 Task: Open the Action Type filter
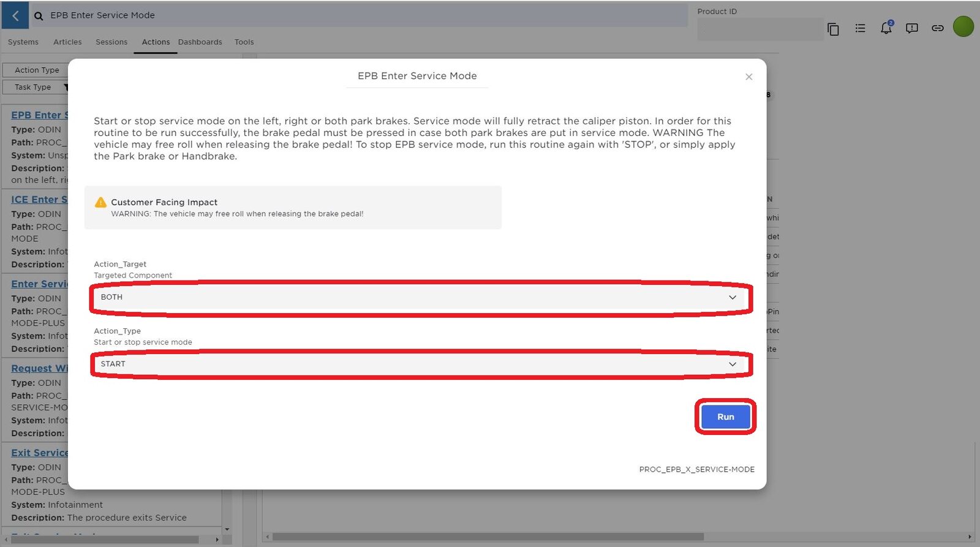37,70
